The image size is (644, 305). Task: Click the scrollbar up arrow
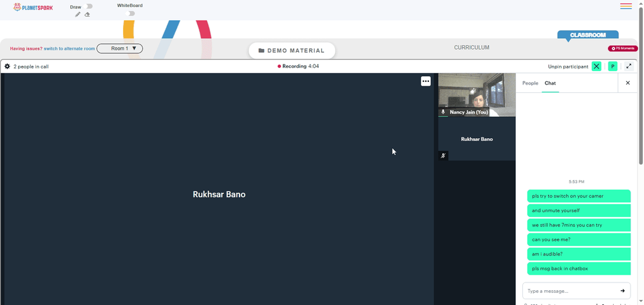tap(641, 3)
